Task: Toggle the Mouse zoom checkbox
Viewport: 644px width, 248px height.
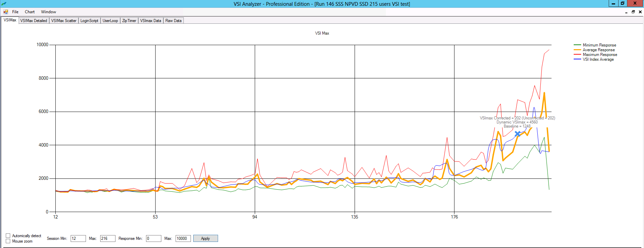Action: (x=8, y=241)
